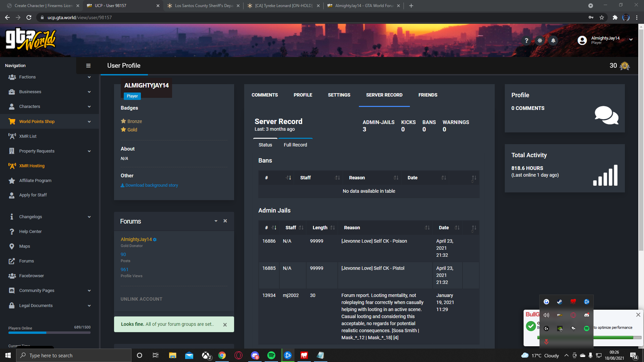Open Spotify from the Windows taskbar

(x=271, y=355)
